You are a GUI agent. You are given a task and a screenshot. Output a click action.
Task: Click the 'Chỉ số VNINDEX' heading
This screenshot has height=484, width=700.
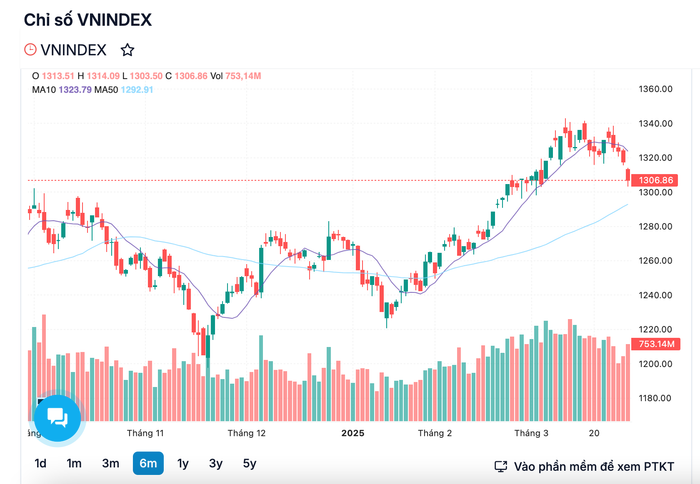(88, 20)
